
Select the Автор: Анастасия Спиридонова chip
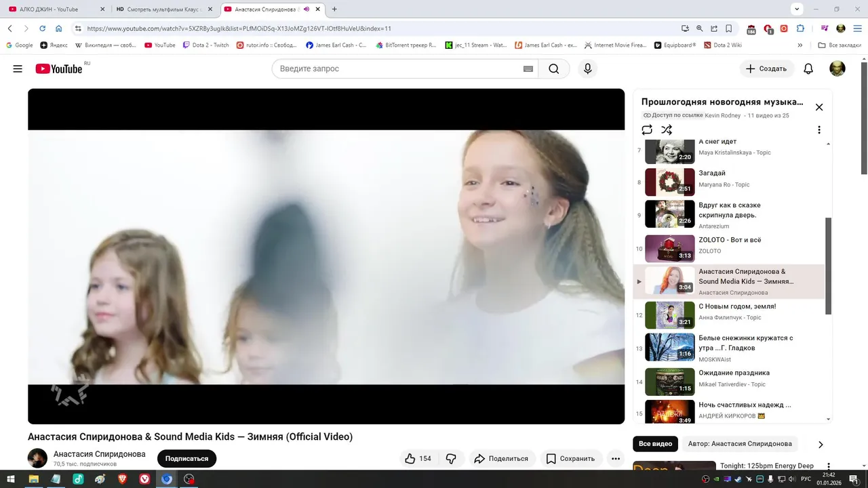740,444
